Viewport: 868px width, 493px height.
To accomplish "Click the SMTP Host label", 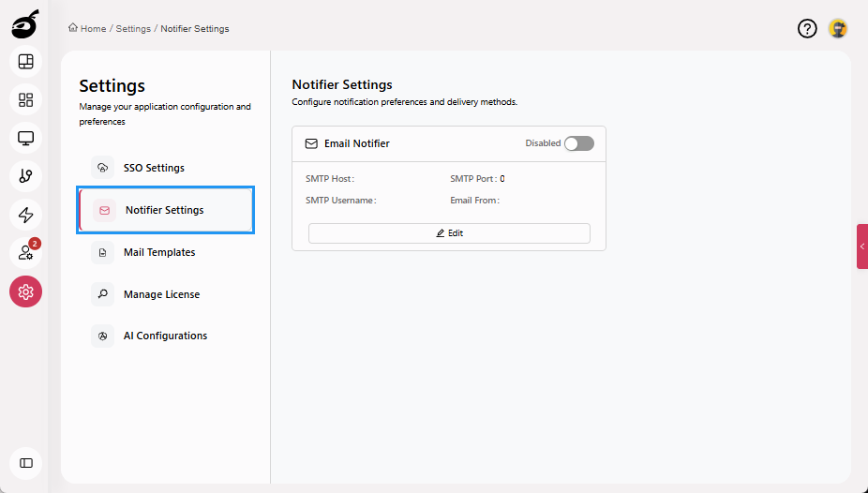I will point(330,179).
